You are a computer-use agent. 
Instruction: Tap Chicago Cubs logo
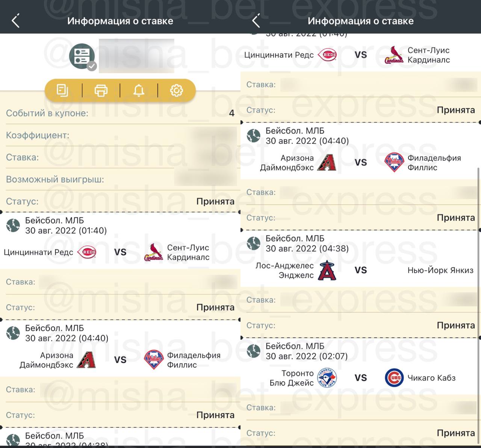coord(394,378)
